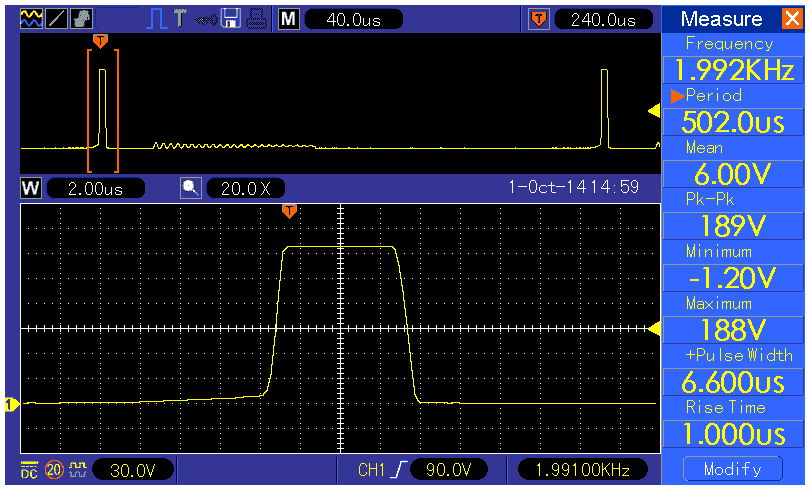Viewport: 809px width, 496px height.
Task: Click the orange zoom window bracket in overview
Action: tap(103, 110)
